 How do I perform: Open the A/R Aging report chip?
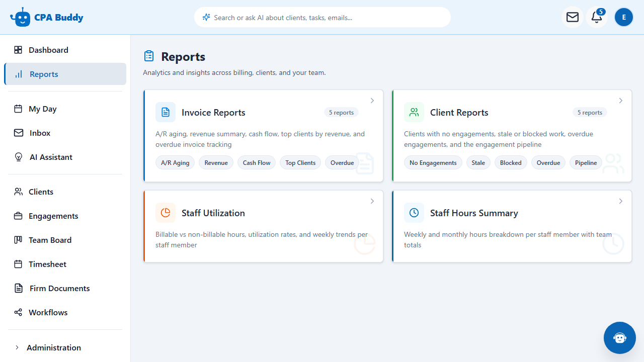pos(175,162)
